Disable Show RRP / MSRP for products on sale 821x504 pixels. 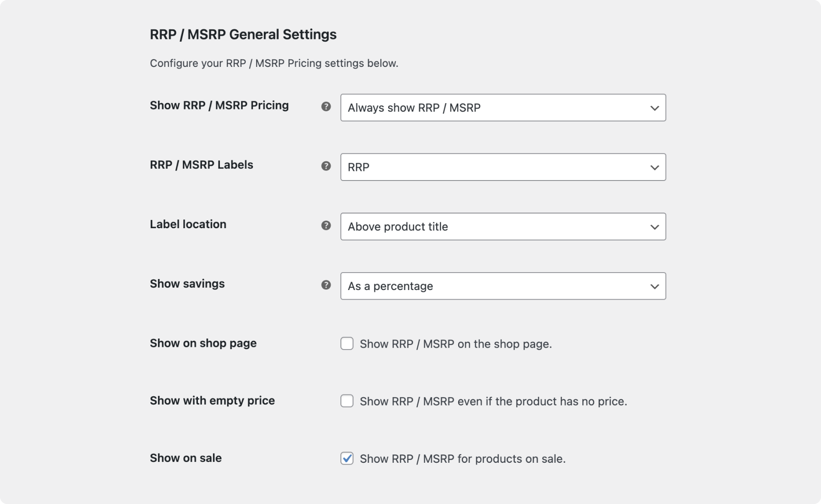[347, 458]
